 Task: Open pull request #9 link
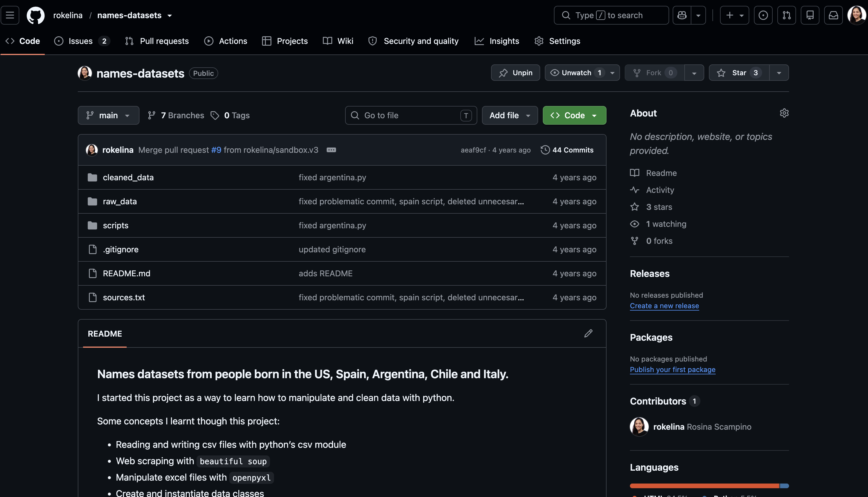216,150
